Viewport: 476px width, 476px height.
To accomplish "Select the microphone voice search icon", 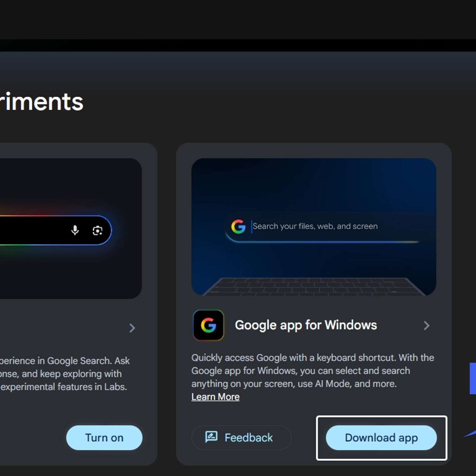I will [x=74, y=230].
